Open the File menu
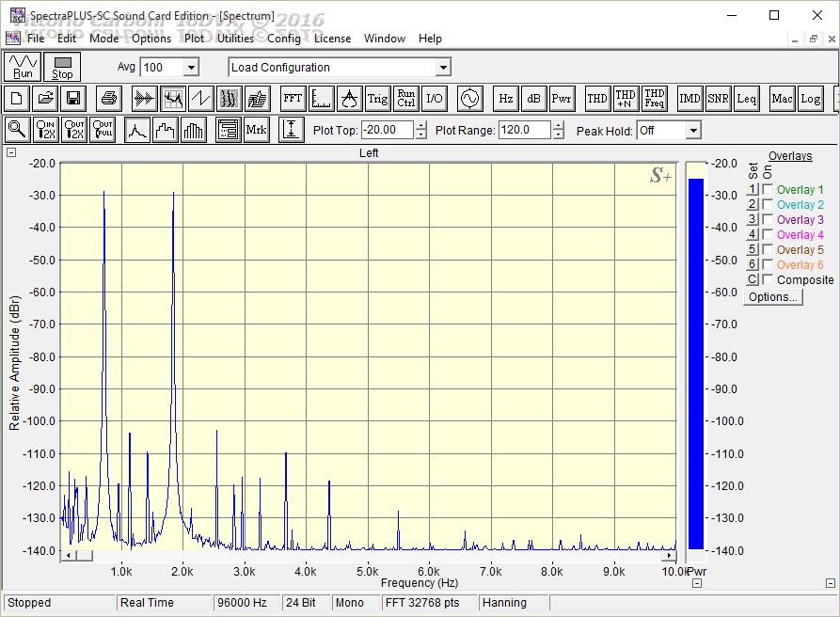The height and width of the screenshot is (617, 840). 36,39
